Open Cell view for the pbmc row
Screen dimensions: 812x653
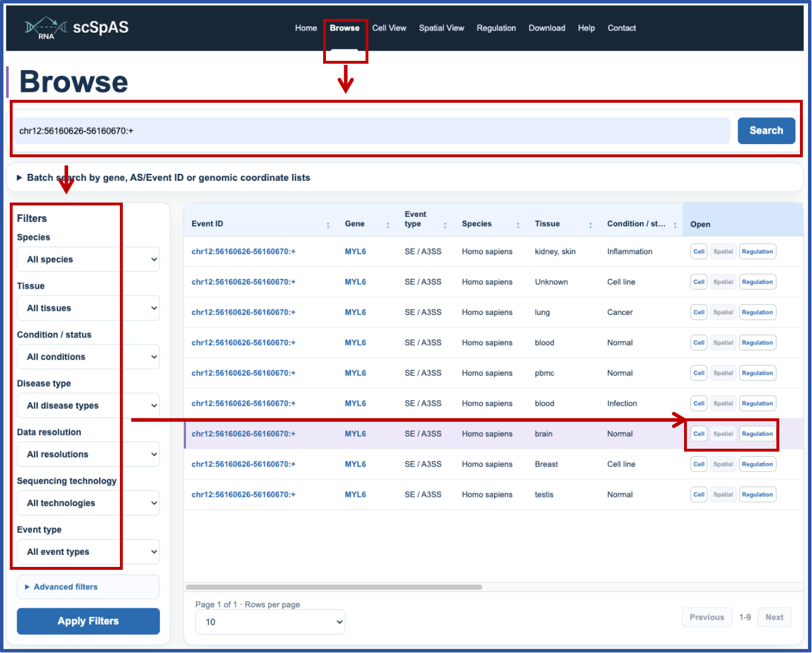tap(699, 374)
